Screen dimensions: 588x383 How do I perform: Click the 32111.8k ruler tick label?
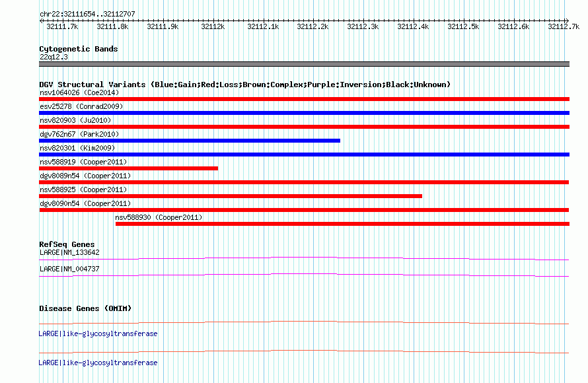pyautogui.click(x=112, y=26)
